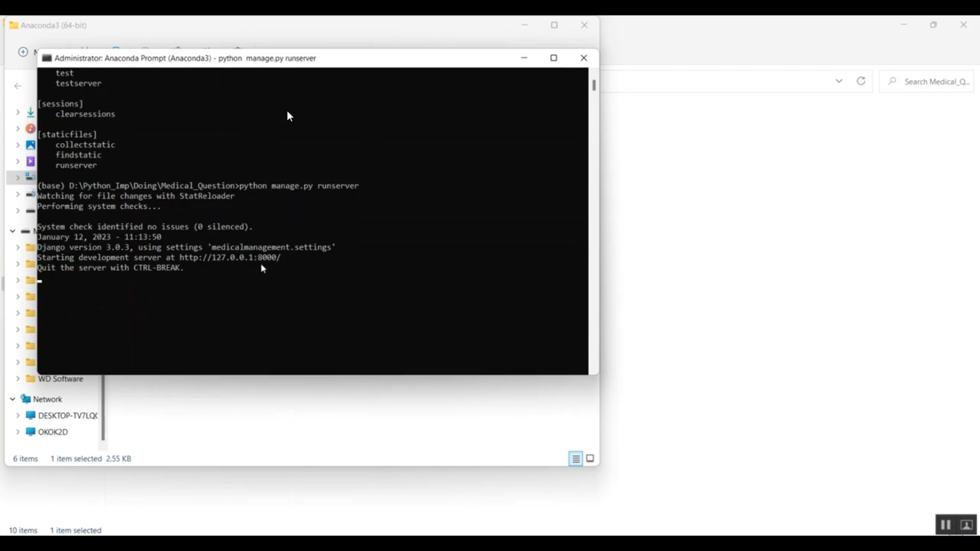Expand the Downloads tree node chevron

pos(18,112)
